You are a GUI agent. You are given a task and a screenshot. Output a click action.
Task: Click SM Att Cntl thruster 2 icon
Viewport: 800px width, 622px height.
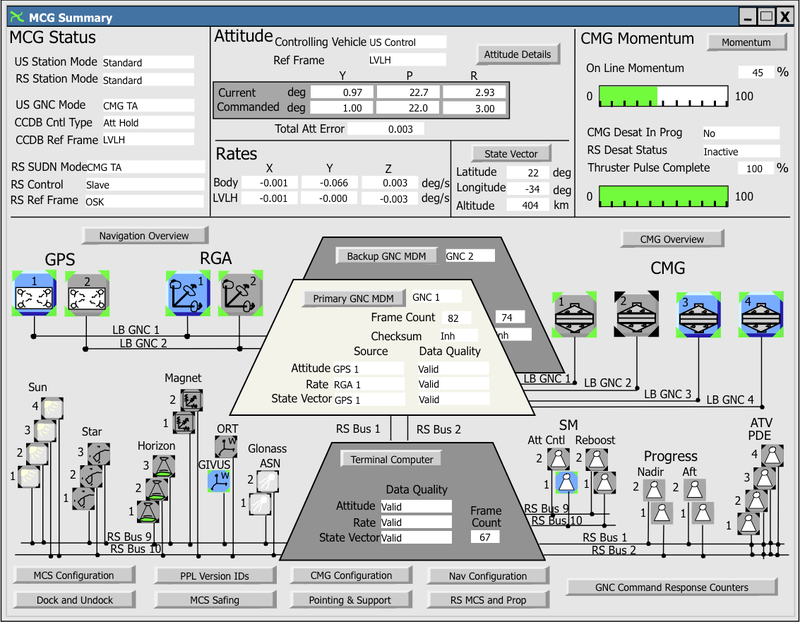[558, 459]
